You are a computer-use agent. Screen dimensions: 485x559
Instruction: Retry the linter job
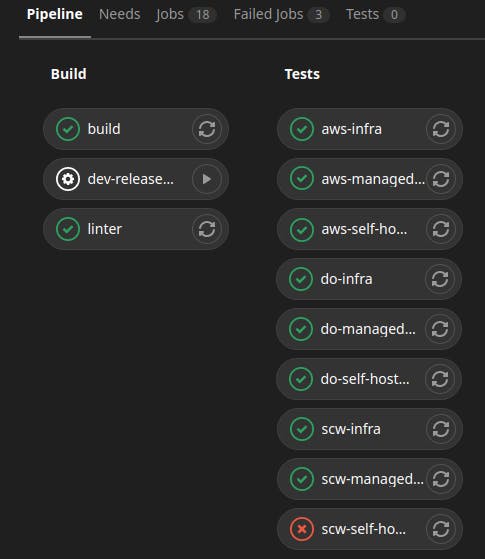pos(206,229)
